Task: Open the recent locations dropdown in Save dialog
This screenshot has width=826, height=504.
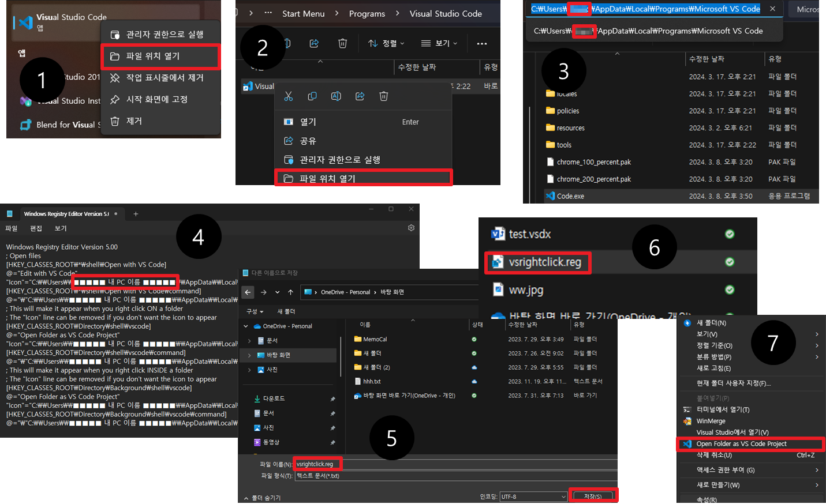Action: pos(277,292)
